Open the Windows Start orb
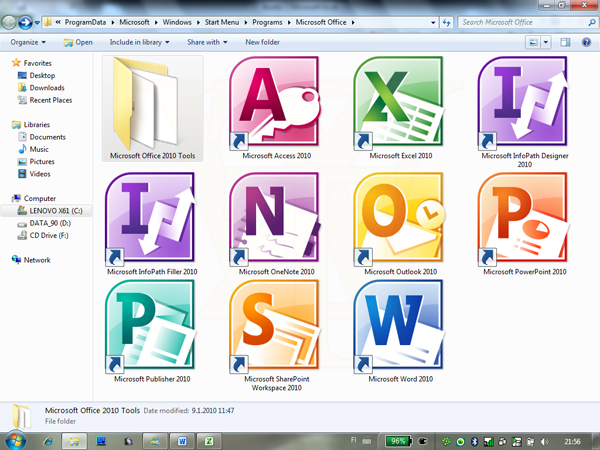Viewport: 600px width, 450px height. pyautogui.click(x=15, y=441)
